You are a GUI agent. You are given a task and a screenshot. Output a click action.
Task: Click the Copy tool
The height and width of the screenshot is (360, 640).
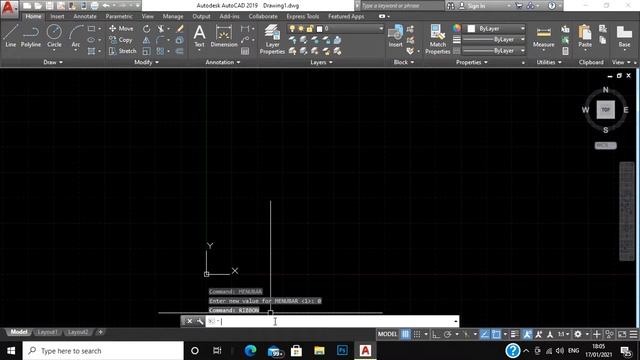[121, 40]
